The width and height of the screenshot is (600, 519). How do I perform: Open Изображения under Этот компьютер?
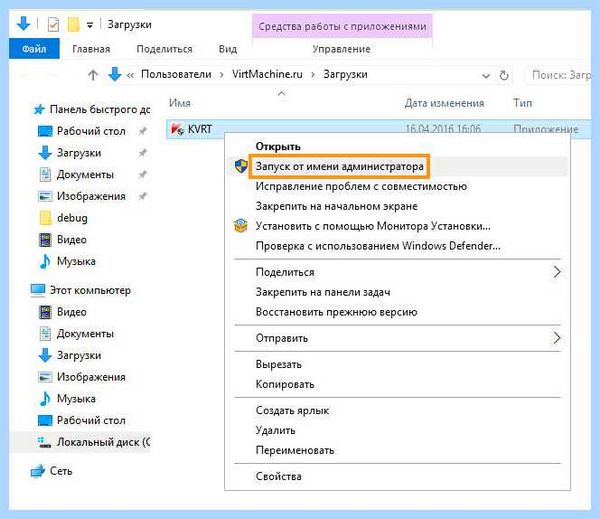coord(91,377)
